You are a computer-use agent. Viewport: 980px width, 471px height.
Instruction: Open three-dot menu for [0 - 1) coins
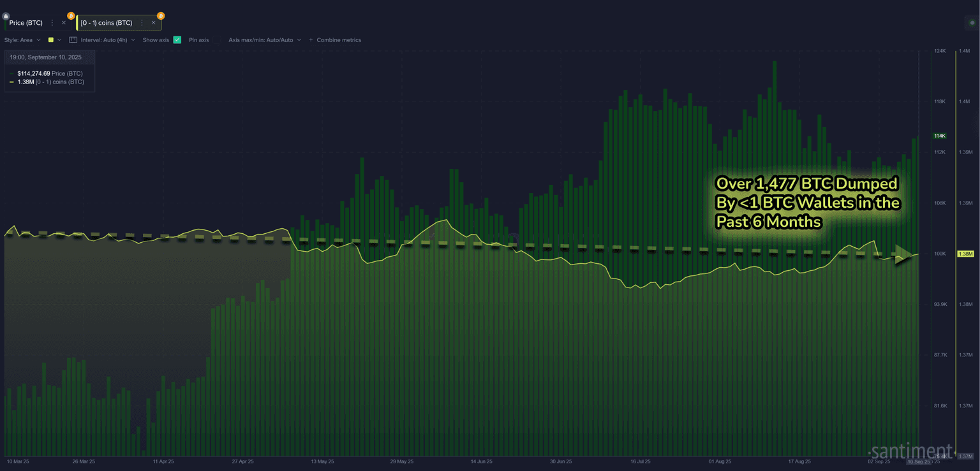click(x=142, y=23)
